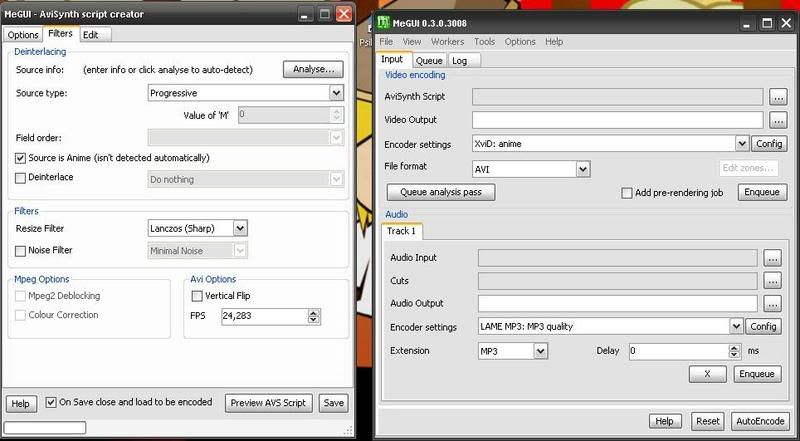
Task: Click the Audio Input path field
Action: tap(617, 258)
